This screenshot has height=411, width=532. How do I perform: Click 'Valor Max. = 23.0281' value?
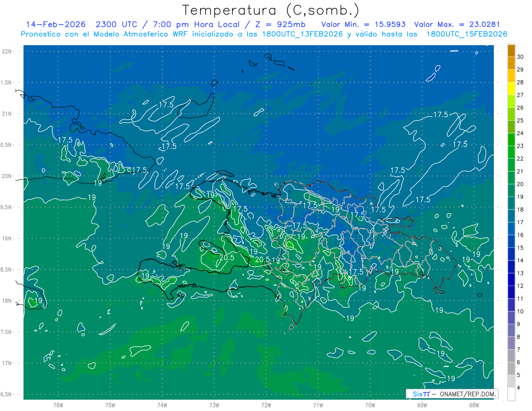tap(457, 24)
